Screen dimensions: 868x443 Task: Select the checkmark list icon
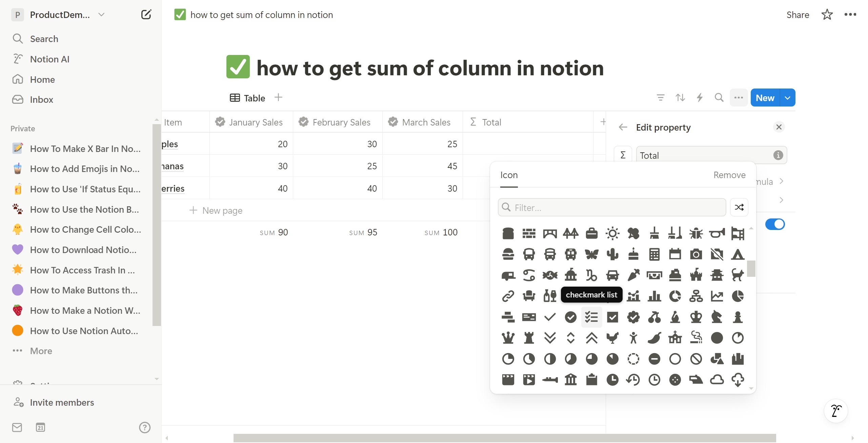tap(591, 317)
